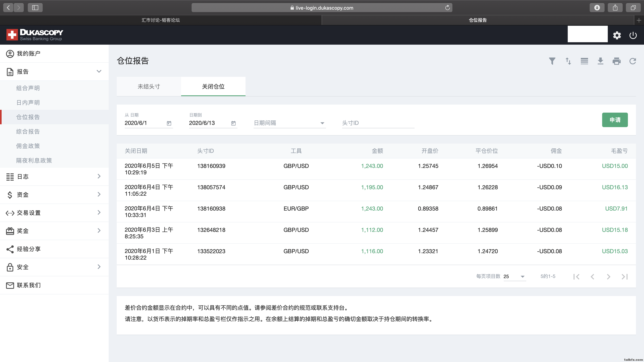Screen dimensions: 644x362
Task: Refresh the position report table
Action: [x=633, y=61]
